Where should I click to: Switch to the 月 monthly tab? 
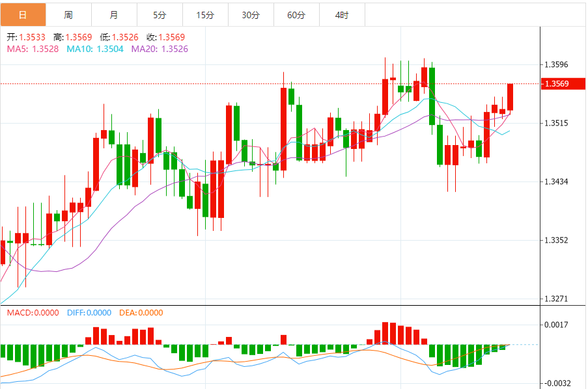(115, 15)
